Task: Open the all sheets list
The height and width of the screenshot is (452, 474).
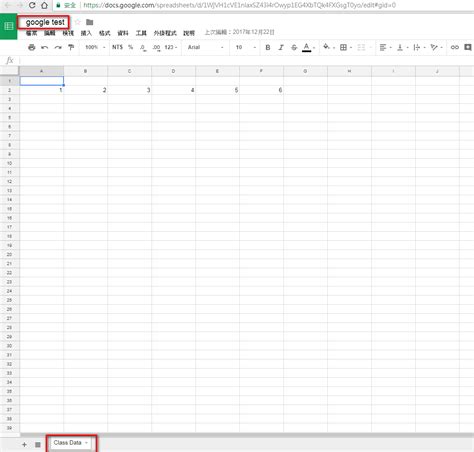Action: 38,445
